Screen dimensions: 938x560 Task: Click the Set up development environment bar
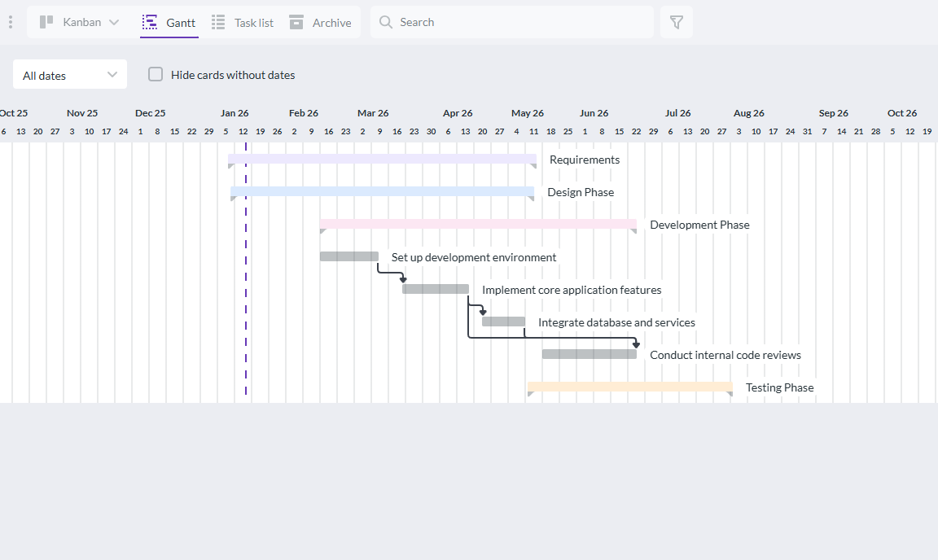[x=348, y=256]
